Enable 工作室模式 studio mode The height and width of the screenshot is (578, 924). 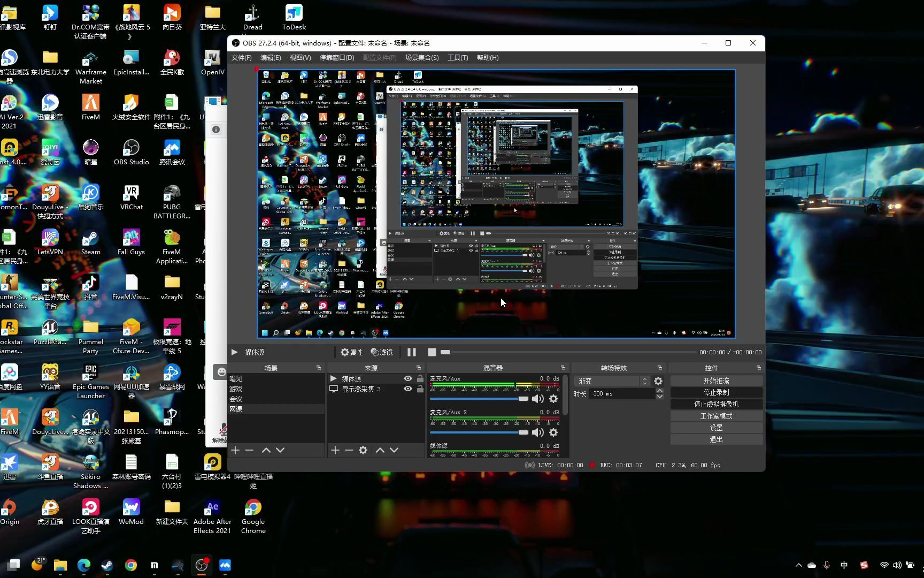pyautogui.click(x=717, y=416)
